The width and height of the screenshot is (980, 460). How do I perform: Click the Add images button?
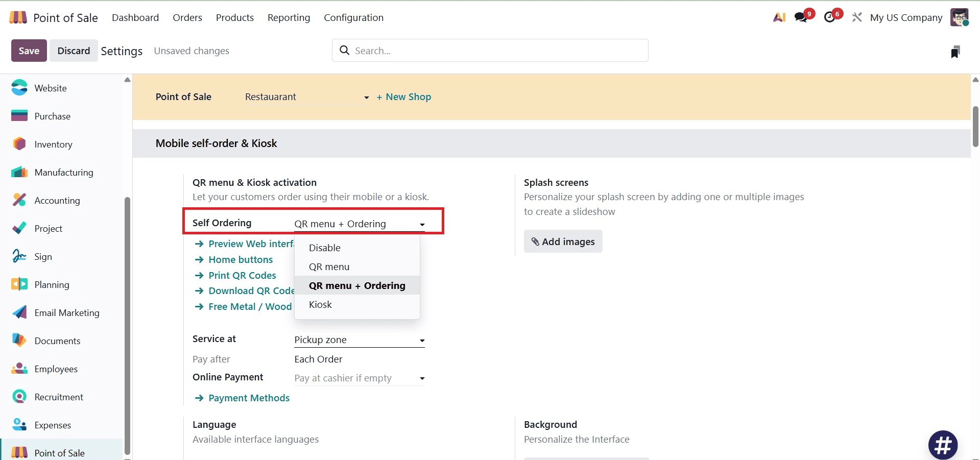pyautogui.click(x=563, y=241)
